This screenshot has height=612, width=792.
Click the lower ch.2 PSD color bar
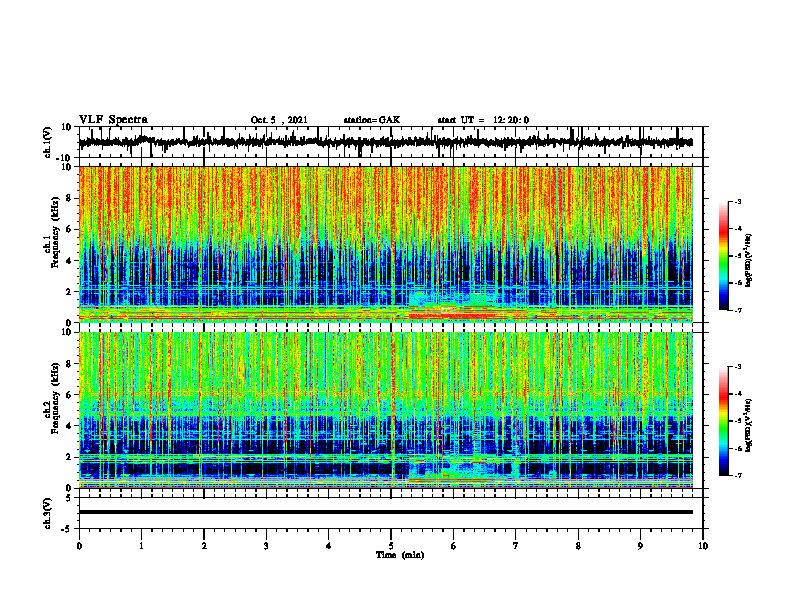(724, 421)
